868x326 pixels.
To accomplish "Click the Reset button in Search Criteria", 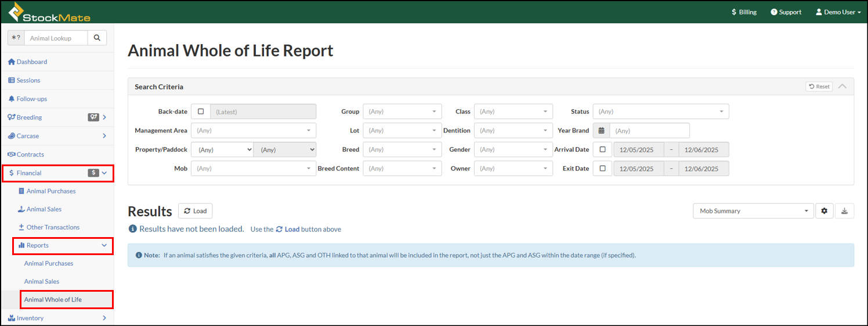I will point(819,87).
